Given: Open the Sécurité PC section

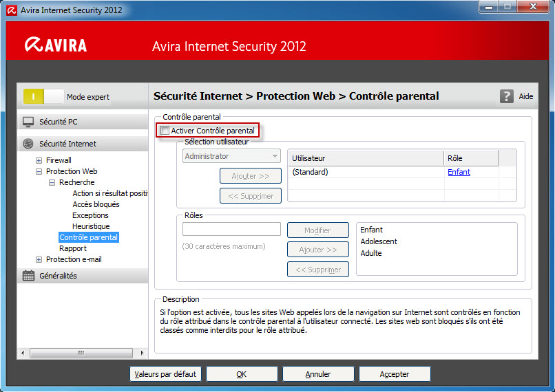Looking at the screenshot, I should pos(83,122).
